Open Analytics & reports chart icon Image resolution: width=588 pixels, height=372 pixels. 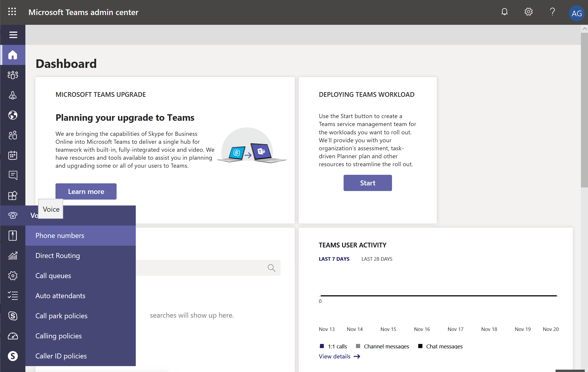13,256
